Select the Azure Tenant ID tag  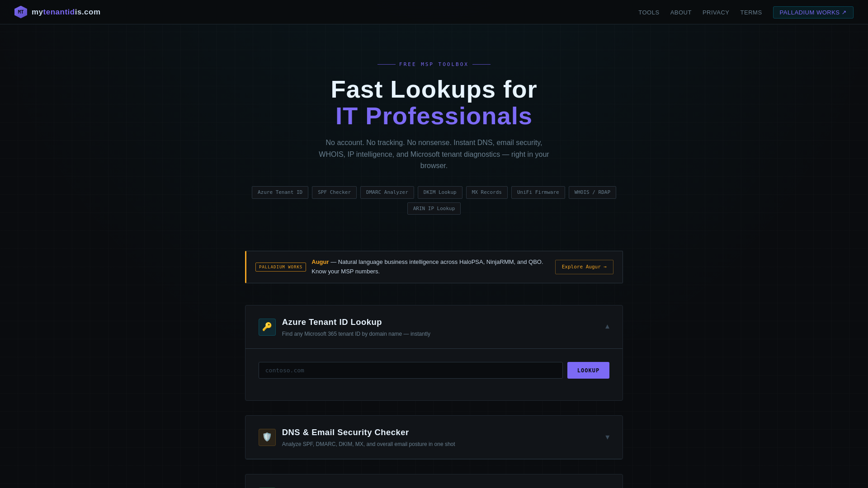point(280,192)
